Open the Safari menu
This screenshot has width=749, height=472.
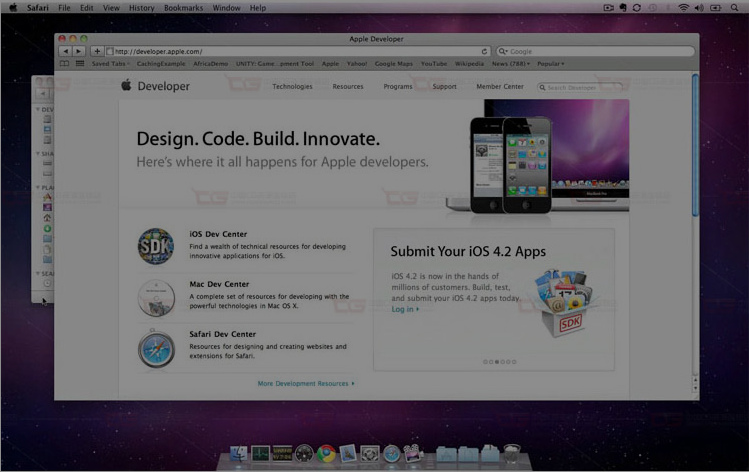(x=38, y=8)
